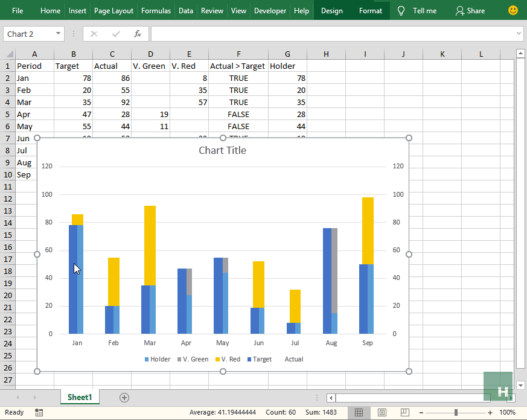
Task: Go to previous sheet tab arrow
Action: coord(18,398)
